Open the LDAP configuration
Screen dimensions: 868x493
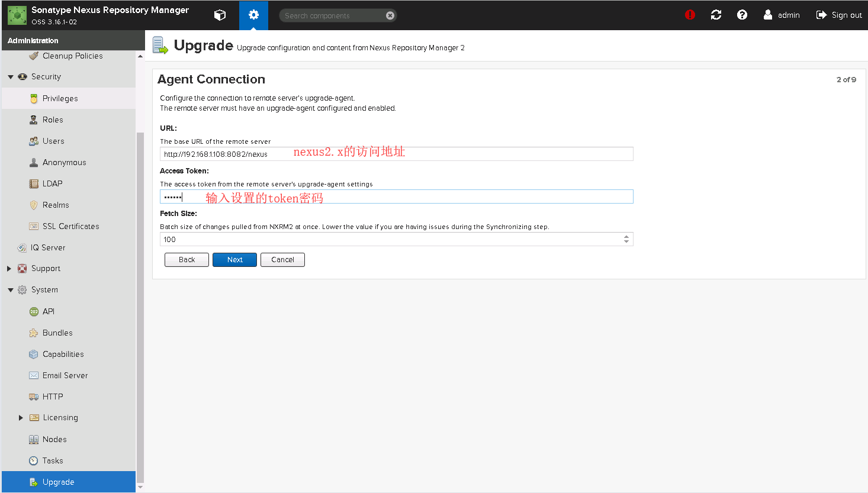52,183
